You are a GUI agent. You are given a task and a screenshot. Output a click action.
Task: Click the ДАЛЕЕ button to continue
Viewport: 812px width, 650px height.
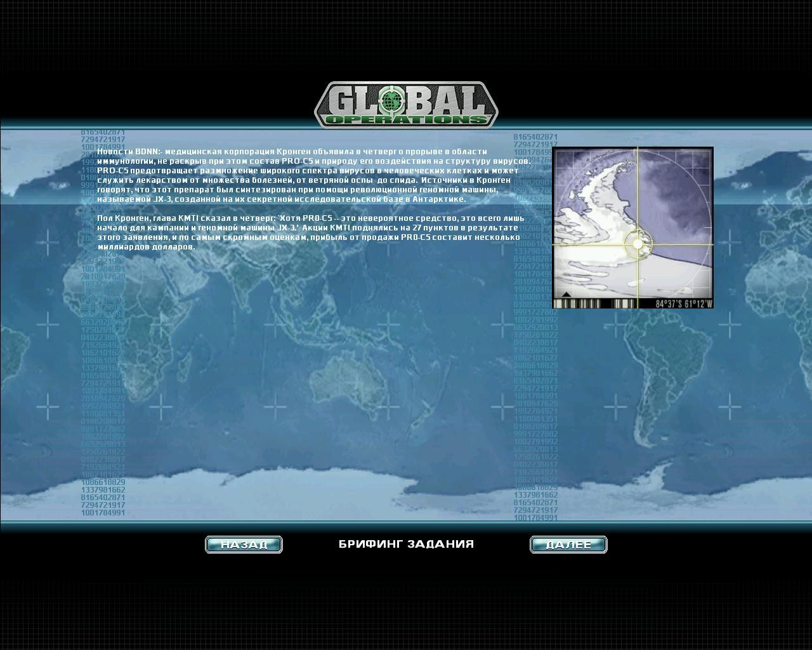pos(568,545)
